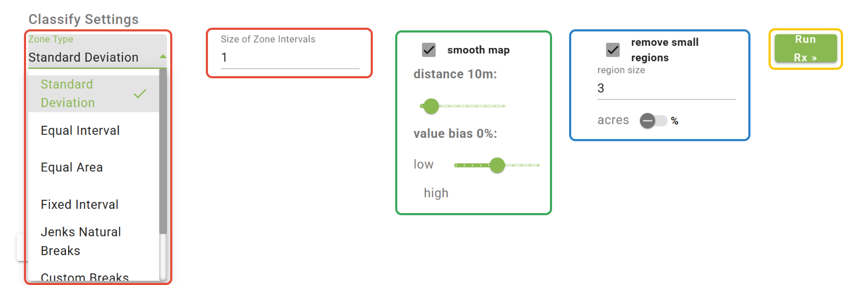Click the region size input field
The height and width of the screenshot is (285, 868).
[x=666, y=88]
